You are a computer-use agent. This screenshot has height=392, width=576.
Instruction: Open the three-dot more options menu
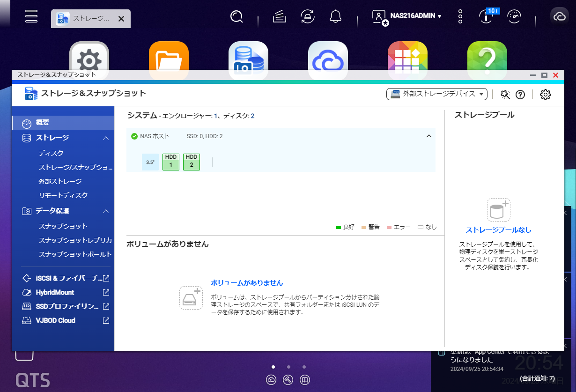point(460,16)
